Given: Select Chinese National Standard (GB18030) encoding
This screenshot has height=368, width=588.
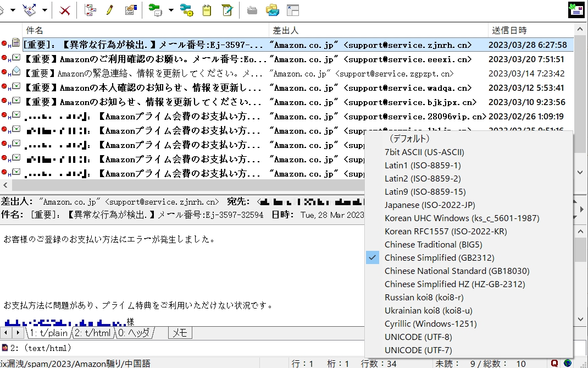Looking at the screenshot, I should pos(457,271).
